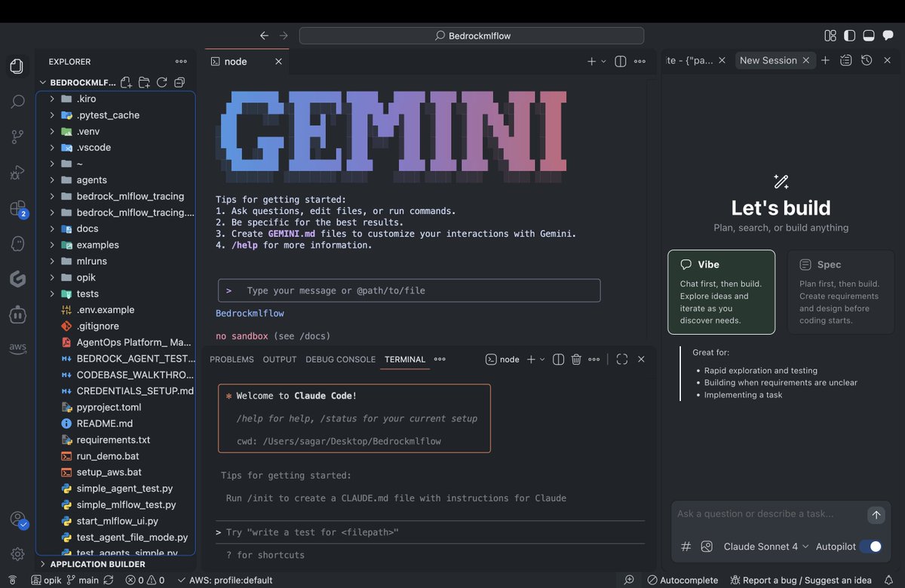Viewport: 905px width, 588px height.
Task: Open the G-shaped extension icon in activity bar
Action: point(17,279)
